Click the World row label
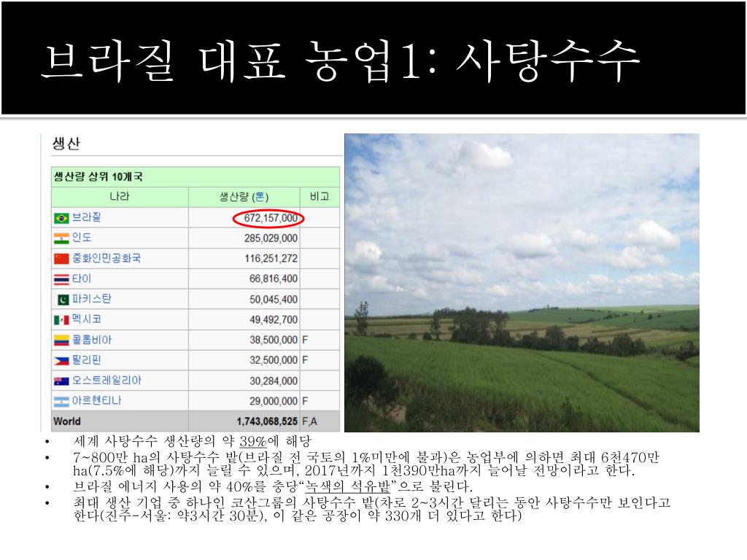Viewport: 747px width, 560px height. pos(67,421)
